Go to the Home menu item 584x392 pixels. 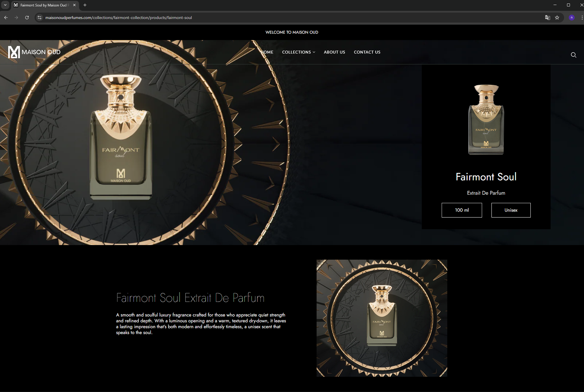[267, 52]
